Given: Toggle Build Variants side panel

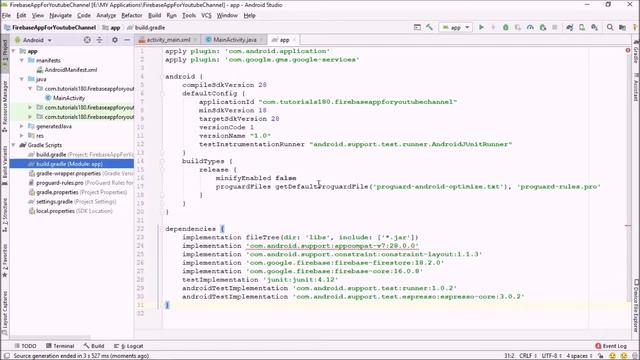Looking at the screenshot, I should tap(4, 166).
